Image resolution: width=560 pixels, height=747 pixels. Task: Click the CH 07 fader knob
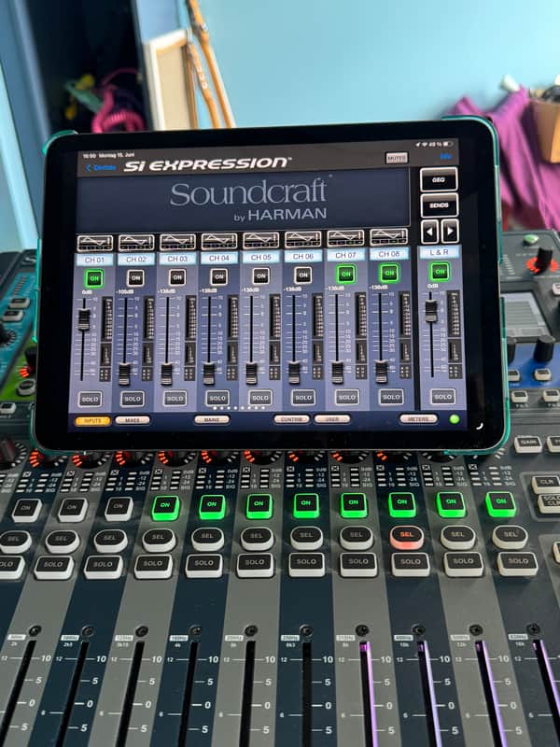[337, 373]
